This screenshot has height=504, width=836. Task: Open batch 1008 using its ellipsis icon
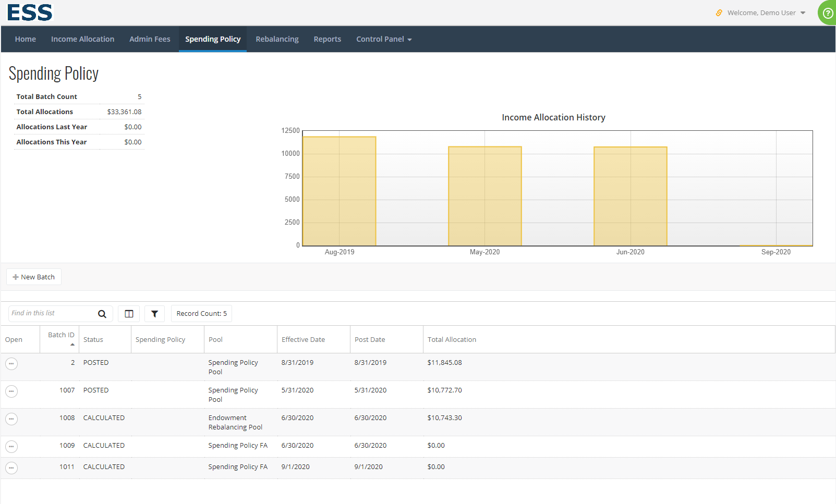point(11,419)
